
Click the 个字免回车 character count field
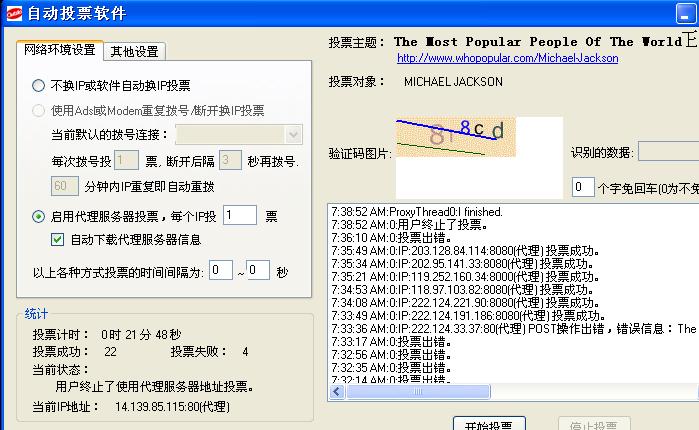582,187
